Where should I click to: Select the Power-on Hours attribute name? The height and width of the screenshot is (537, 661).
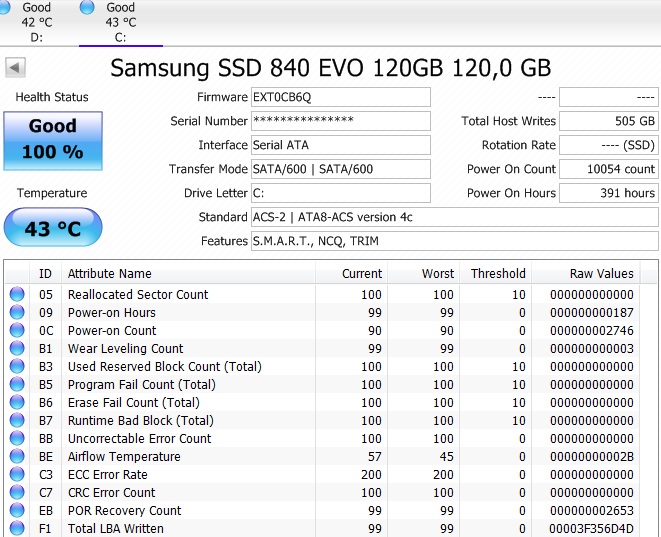[x=112, y=312]
